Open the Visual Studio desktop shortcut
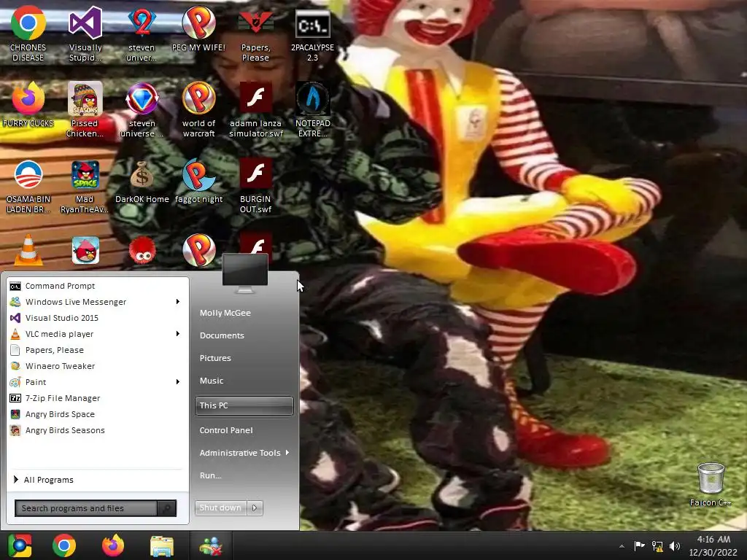Image resolution: width=747 pixels, height=560 pixels. pos(85,34)
